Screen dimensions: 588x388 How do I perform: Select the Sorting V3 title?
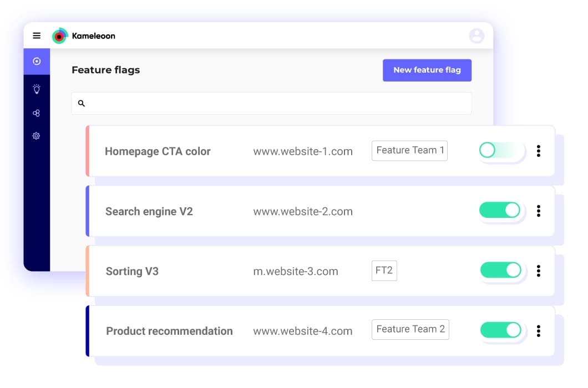[x=132, y=272]
